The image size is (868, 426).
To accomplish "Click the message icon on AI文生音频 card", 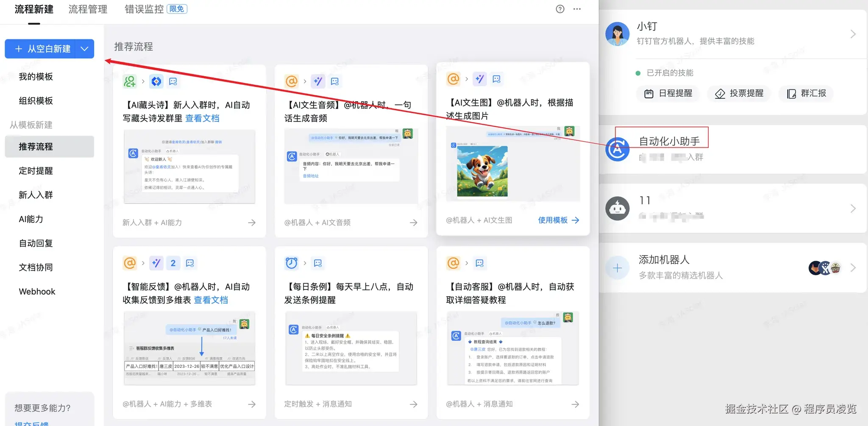I will (x=335, y=81).
